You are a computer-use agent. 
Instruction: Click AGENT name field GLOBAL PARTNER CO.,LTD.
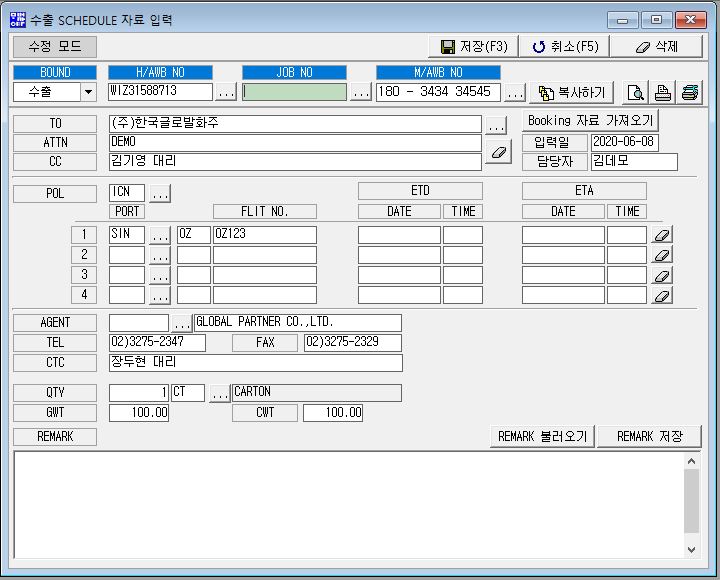[x=298, y=323]
